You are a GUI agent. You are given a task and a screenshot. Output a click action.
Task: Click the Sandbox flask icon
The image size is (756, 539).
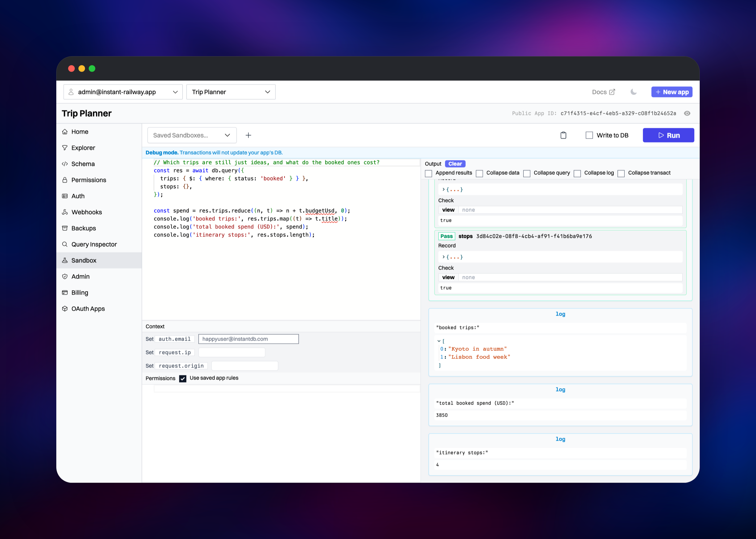point(65,261)
